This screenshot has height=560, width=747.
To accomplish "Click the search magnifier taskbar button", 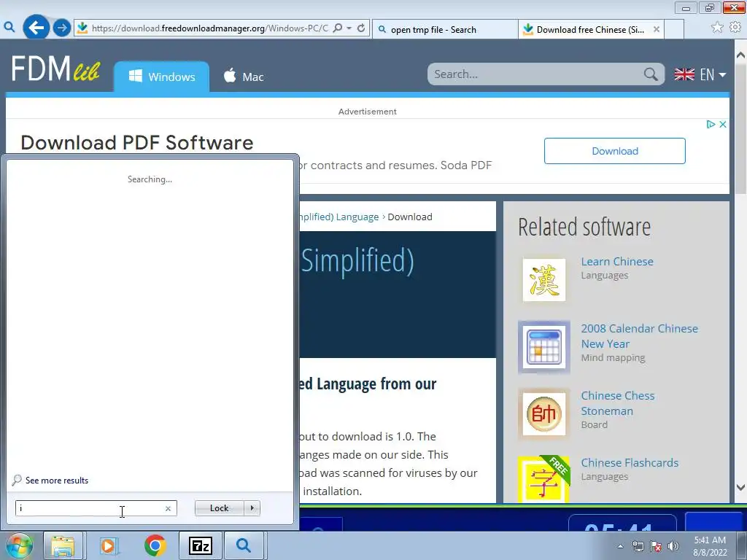I will tap(243, 545).
